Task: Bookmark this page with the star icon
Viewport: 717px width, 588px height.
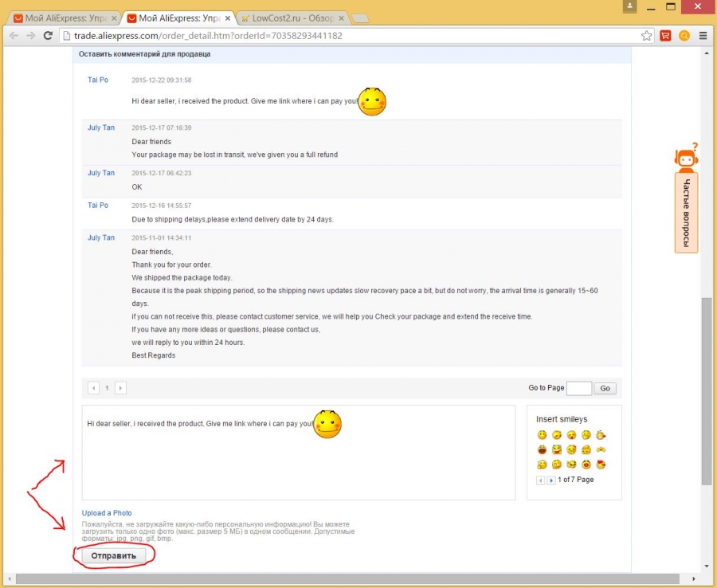Action: 647,36
